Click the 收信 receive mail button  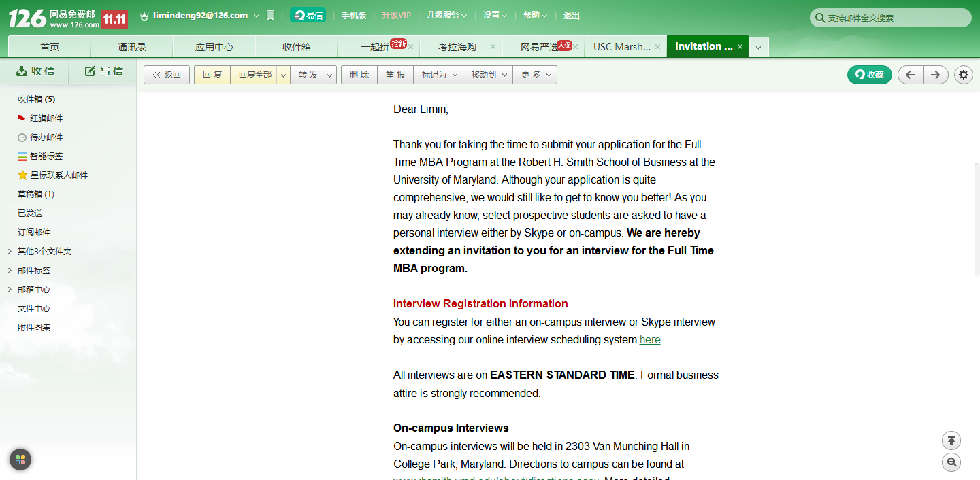[x=34, y=71]
